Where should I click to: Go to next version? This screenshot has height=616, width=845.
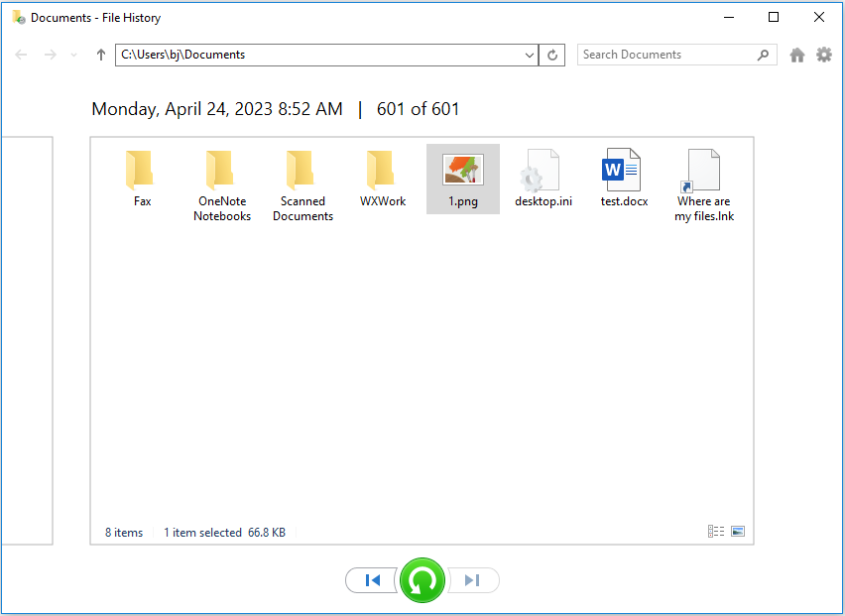pyautogui.click(x=473, y=580)
